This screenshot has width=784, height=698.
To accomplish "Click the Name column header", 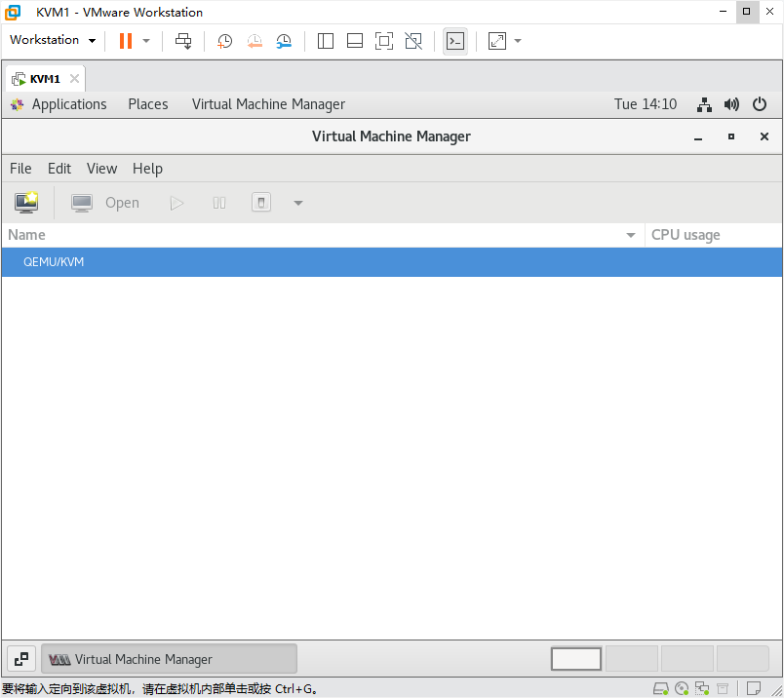I will click(323, 235).
